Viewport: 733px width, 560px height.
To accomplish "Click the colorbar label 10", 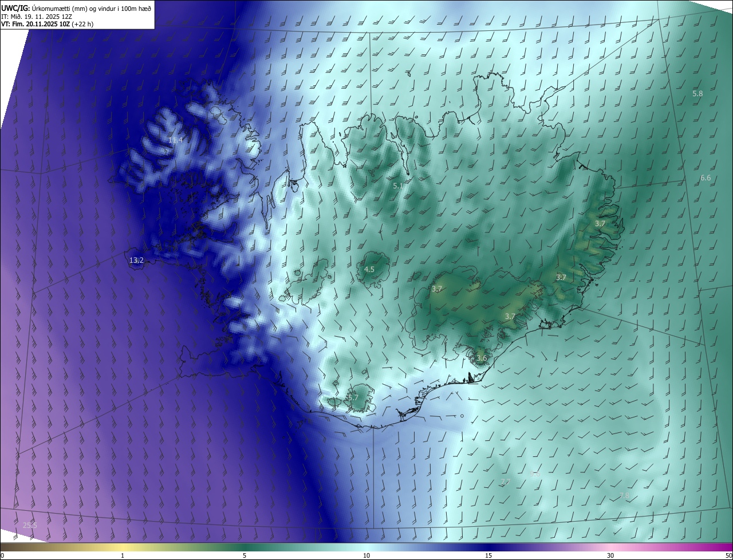I will (366, 555).
